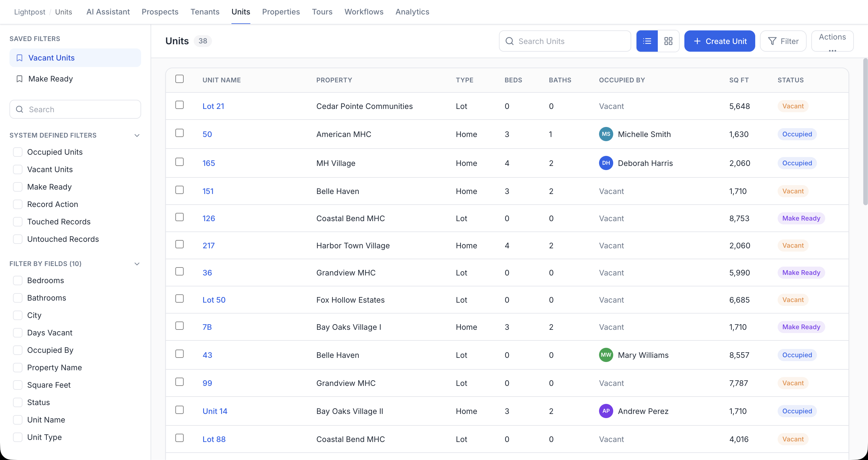Collapse System Defined Filters section

coord(137,136)
